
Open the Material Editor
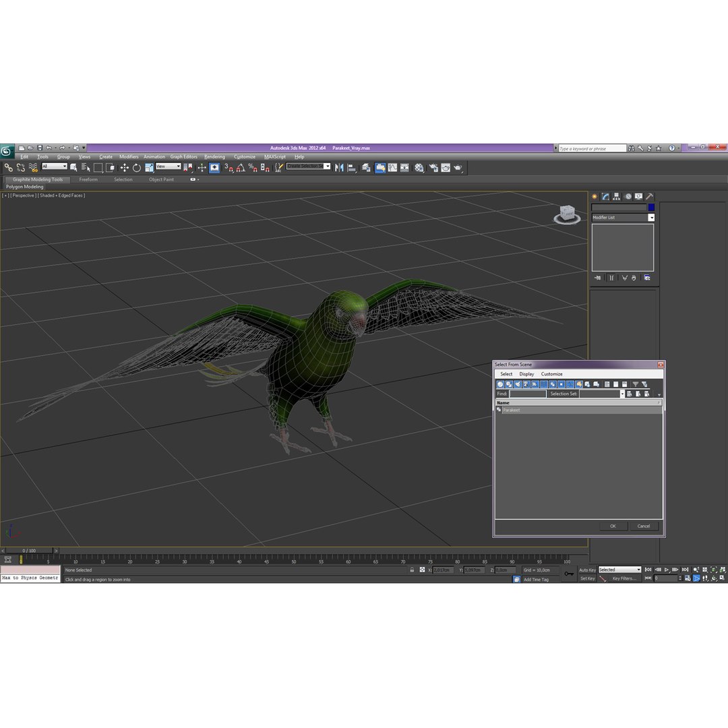[x=419, y=168]
